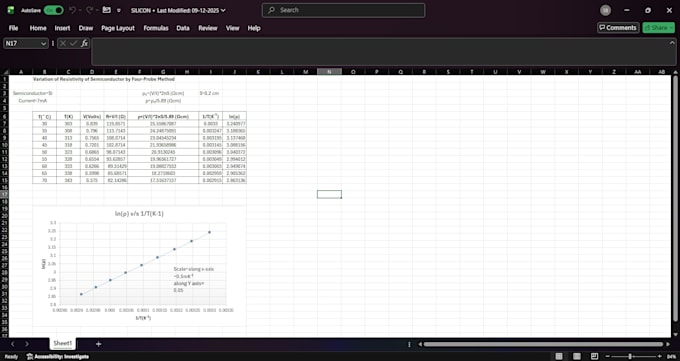The width and height of the screenshot is (680, 361).
Task: Select column N header
Action: 329,72
